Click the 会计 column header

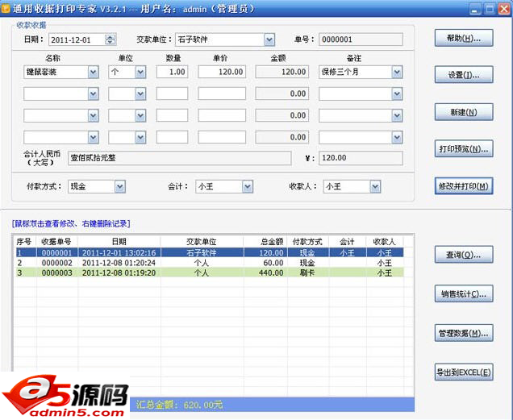point(347,242)
